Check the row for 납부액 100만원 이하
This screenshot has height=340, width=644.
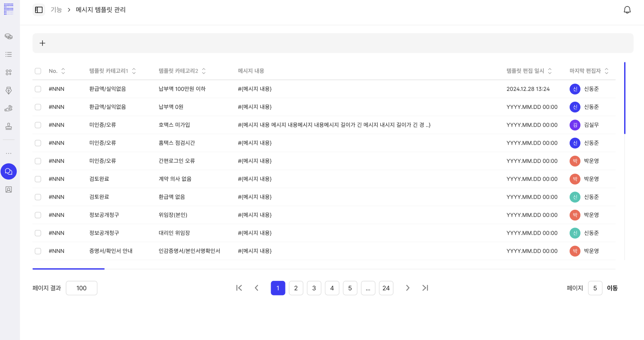[x=38, y=89]
